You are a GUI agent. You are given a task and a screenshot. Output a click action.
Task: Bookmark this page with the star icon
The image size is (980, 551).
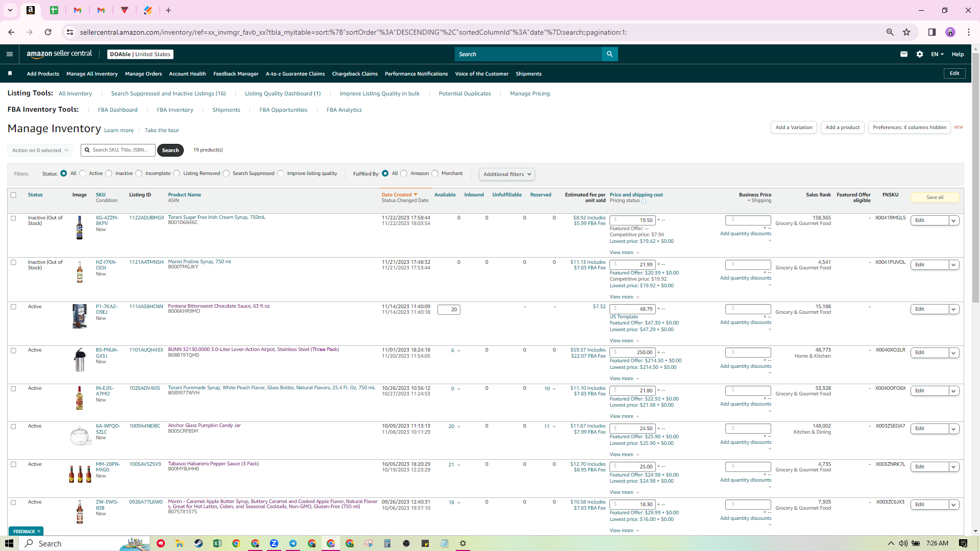click(906, 32)
